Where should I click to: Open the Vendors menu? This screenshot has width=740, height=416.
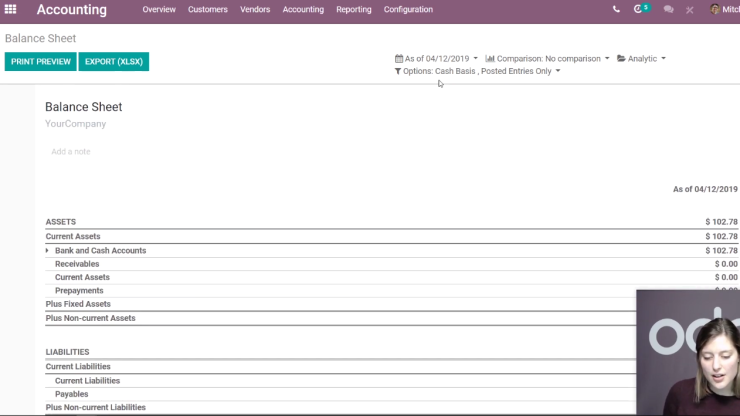coord(255,9)
